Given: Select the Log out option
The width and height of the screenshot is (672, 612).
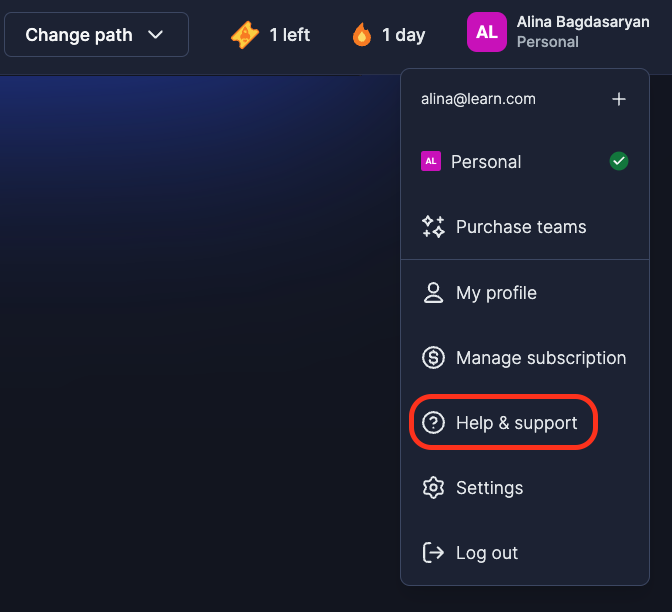Looking at the screenshot, I should click(x=486, y=553).
